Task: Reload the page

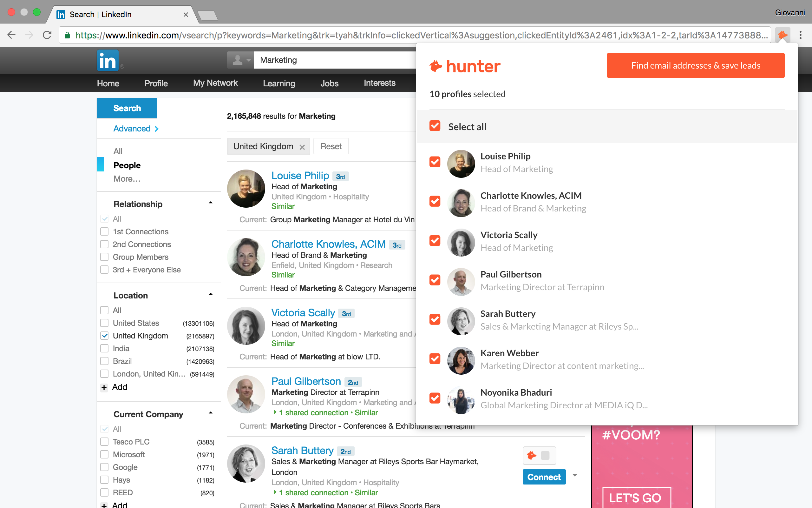Action: [x=47, y=35]
